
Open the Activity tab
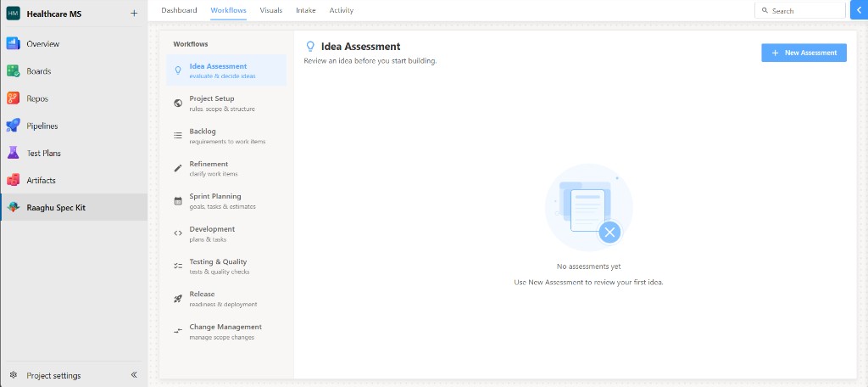tap(341, 10)
